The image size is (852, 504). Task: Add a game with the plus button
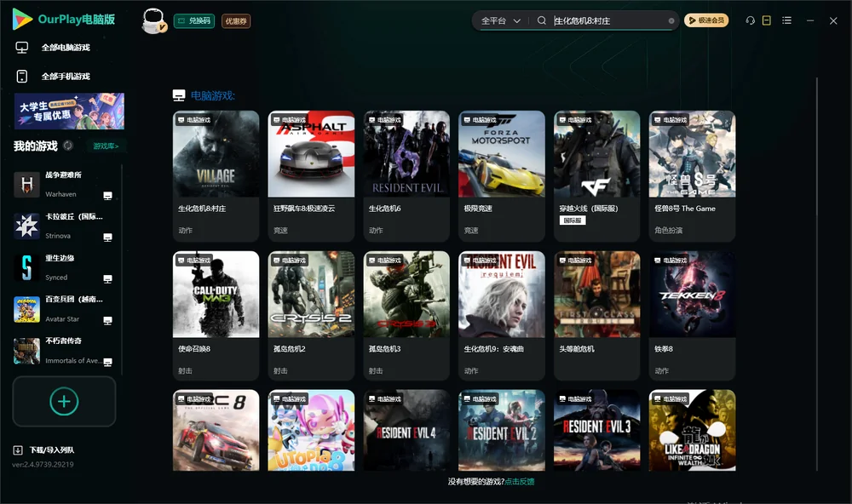64,401
